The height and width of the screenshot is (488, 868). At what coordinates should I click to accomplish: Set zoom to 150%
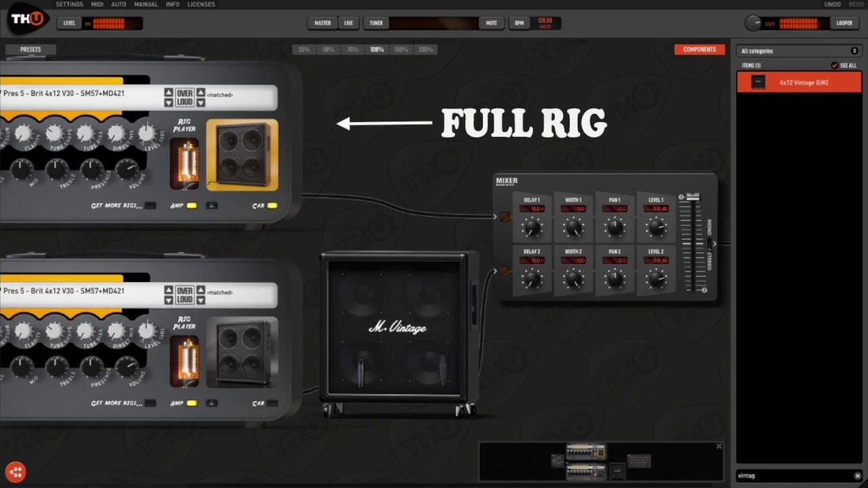(x=401, y=49)
